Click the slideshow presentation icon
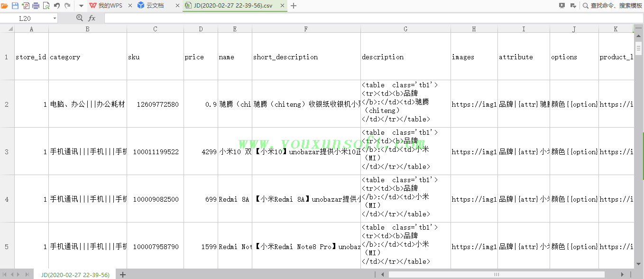The image size is (644, 279). pyautogui.click(x=562, y=6)
